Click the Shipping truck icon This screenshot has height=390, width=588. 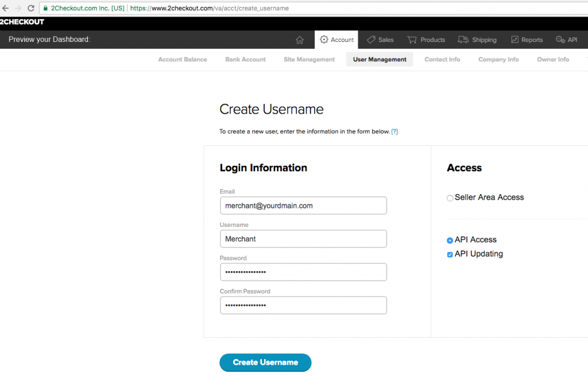463,40
